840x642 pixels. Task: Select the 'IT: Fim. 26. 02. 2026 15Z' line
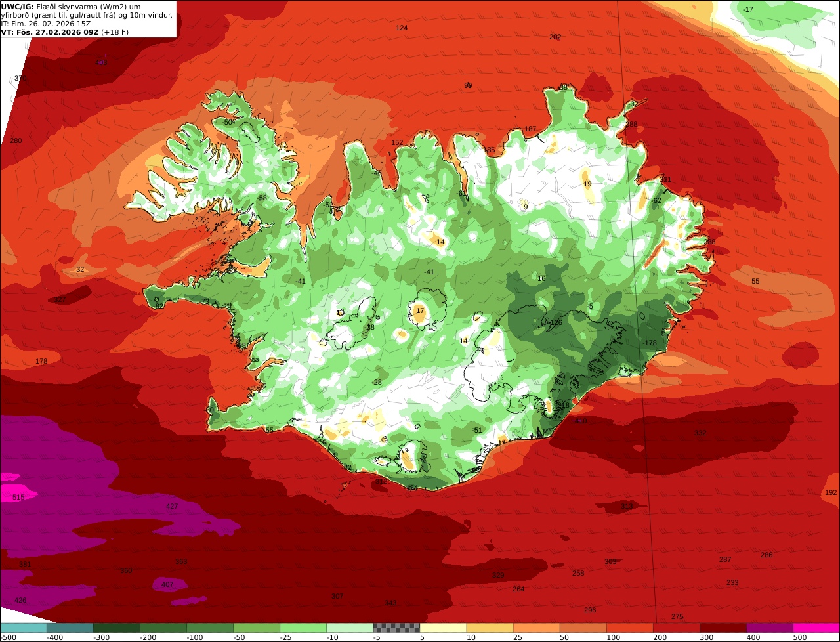tap(46, 23)
